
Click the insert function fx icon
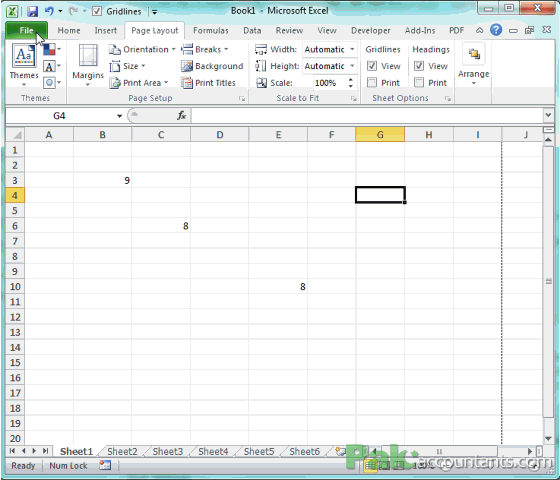(x=181, y=115)
